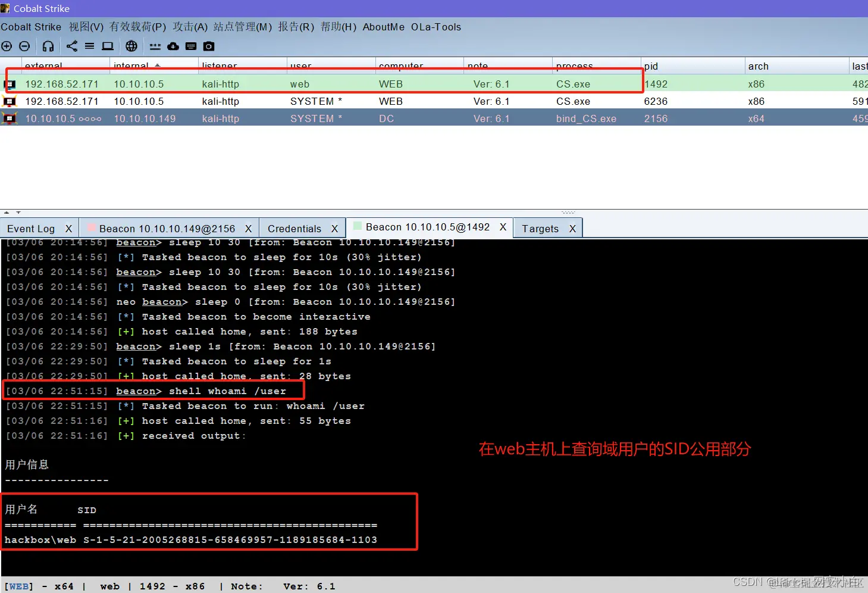Open the 报告(R) menu
The height and width of the screenshot is (593, 868).
pos(296,27)
